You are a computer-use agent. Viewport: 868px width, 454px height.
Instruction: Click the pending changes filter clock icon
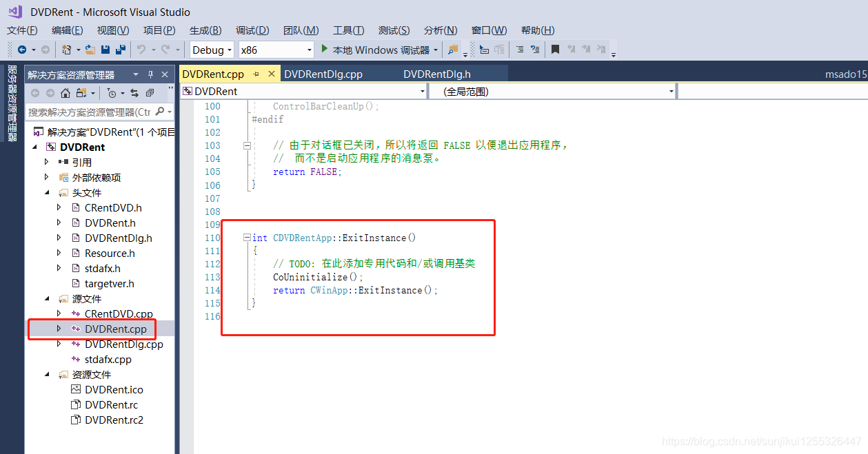pyautogui.click(x=112, y=93)
